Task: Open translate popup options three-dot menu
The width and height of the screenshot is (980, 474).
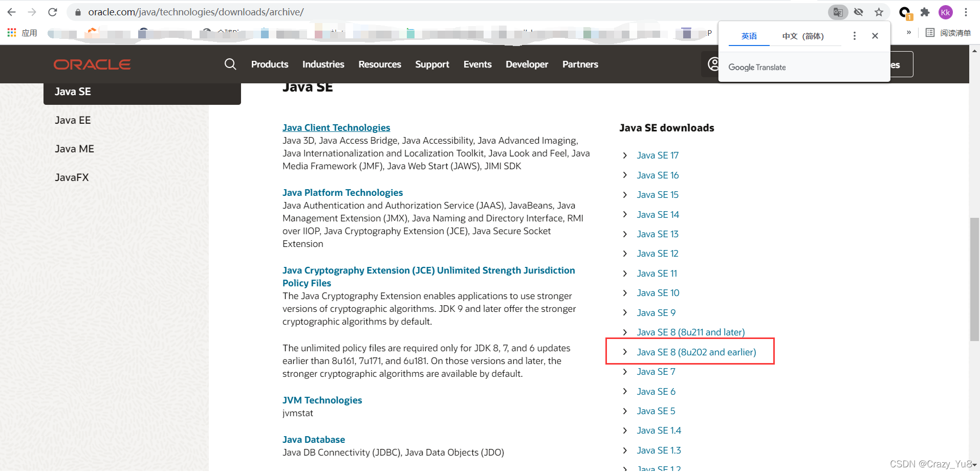Action: [854, 36]
